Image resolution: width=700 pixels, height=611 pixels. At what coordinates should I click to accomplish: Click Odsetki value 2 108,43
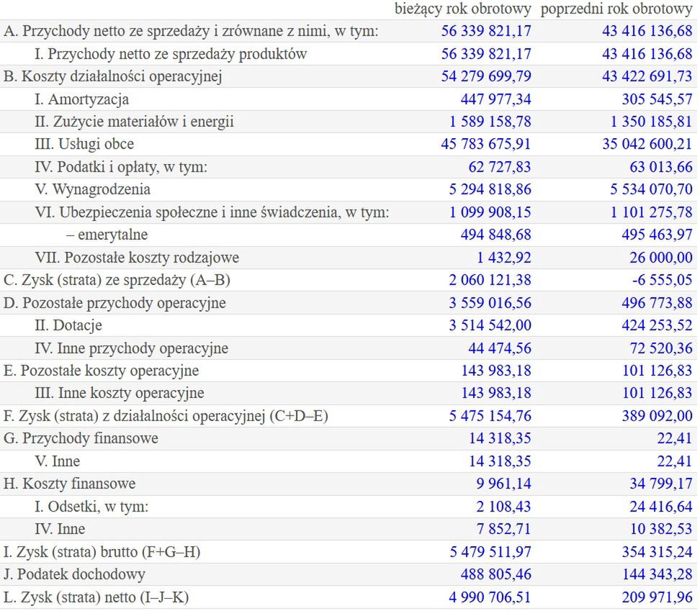click(x=504, y=507)
